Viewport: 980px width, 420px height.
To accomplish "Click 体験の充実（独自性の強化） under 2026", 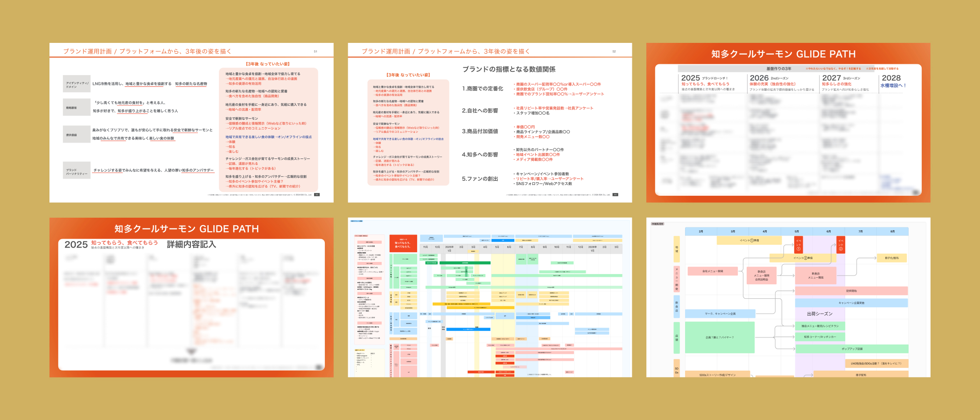I will [772, 84].
